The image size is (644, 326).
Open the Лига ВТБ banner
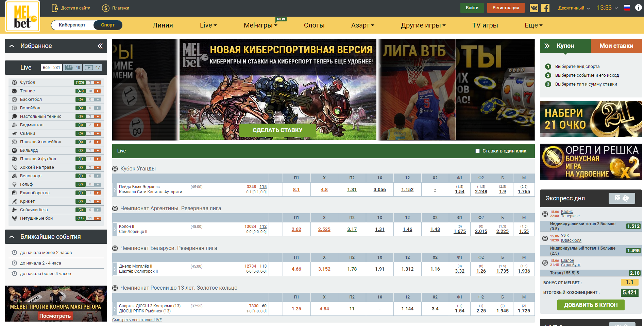pyautogui.click(x=417, y=89)
